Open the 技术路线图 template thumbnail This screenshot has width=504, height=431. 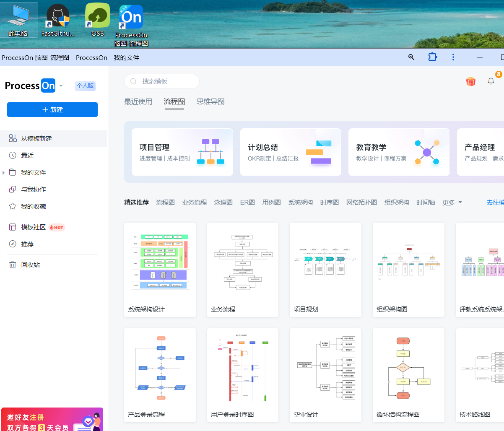pyautogui.click(x=480, y=375)
